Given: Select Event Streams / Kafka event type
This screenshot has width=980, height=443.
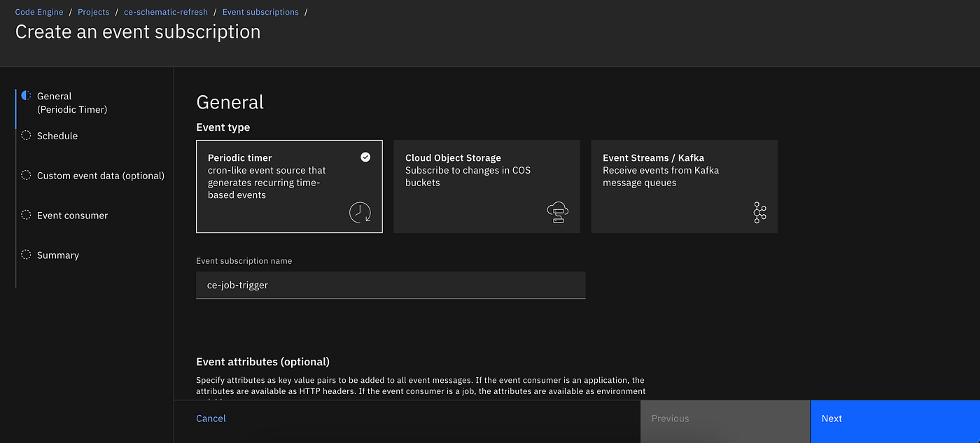Looking at the screenshot, I should tap(684, 185).
